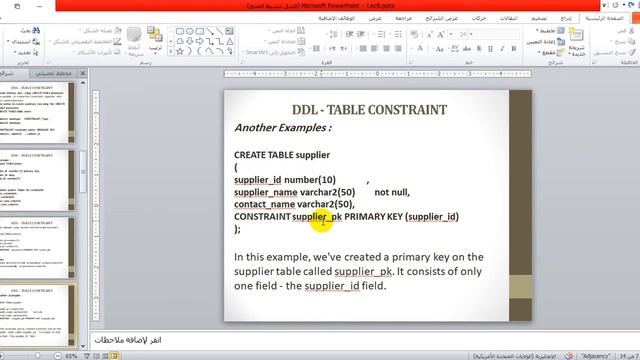Open Change Case (Aa) dropdown
The height and width of the screenshot is (360, 640).
439,49
